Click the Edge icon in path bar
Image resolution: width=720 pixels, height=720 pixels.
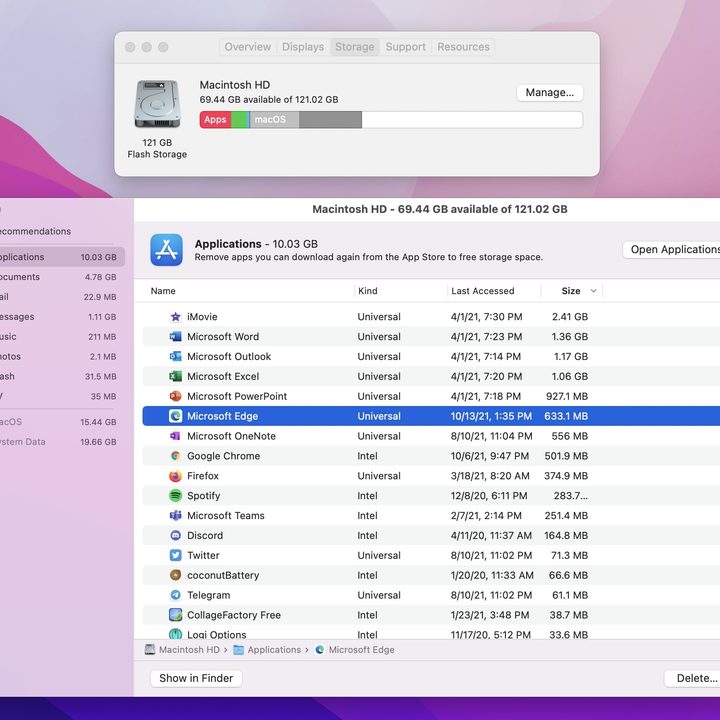pyautogui.click(x=320, y=650)
